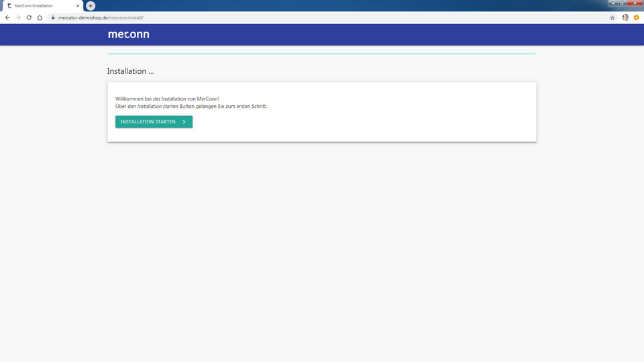Click the italic Installation starten text

click(x=158, y=107)
